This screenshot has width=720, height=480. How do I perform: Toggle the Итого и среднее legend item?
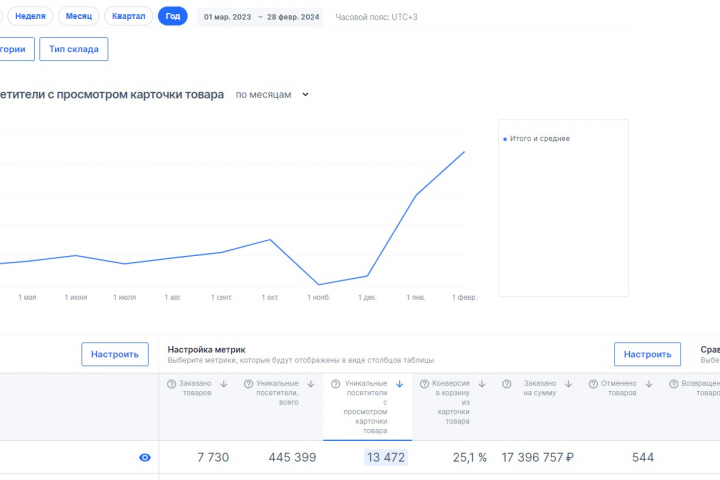pyautogui.click(x=536, y=139)
